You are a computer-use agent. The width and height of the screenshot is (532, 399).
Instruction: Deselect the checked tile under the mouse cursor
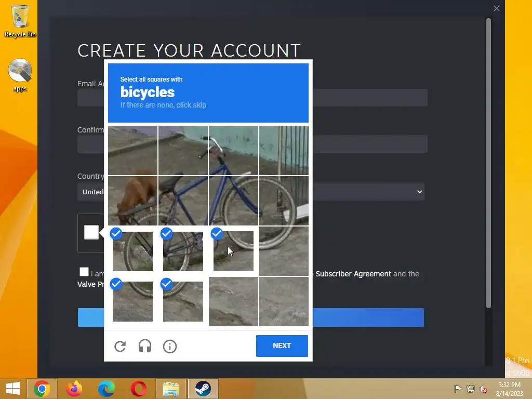(x=233, y=251)
